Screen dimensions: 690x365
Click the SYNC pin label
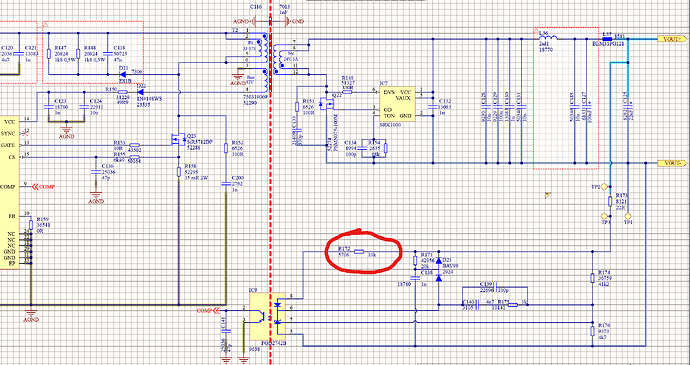(x=7, y=133)
